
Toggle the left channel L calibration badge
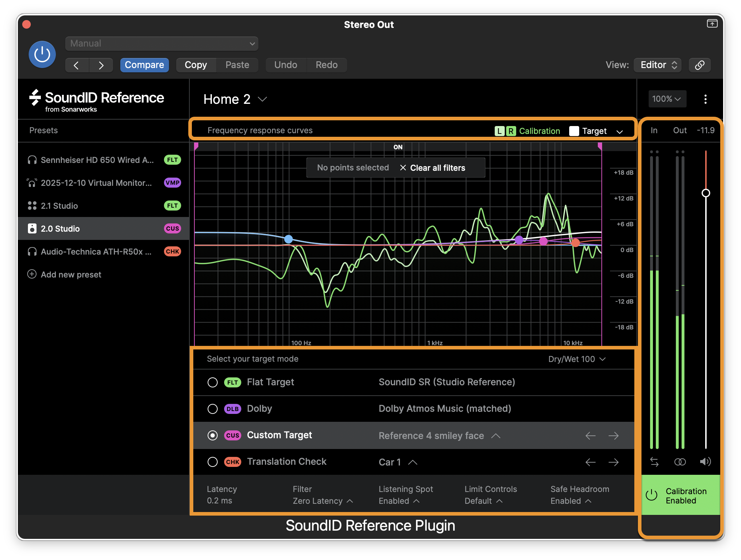[499, 131]
